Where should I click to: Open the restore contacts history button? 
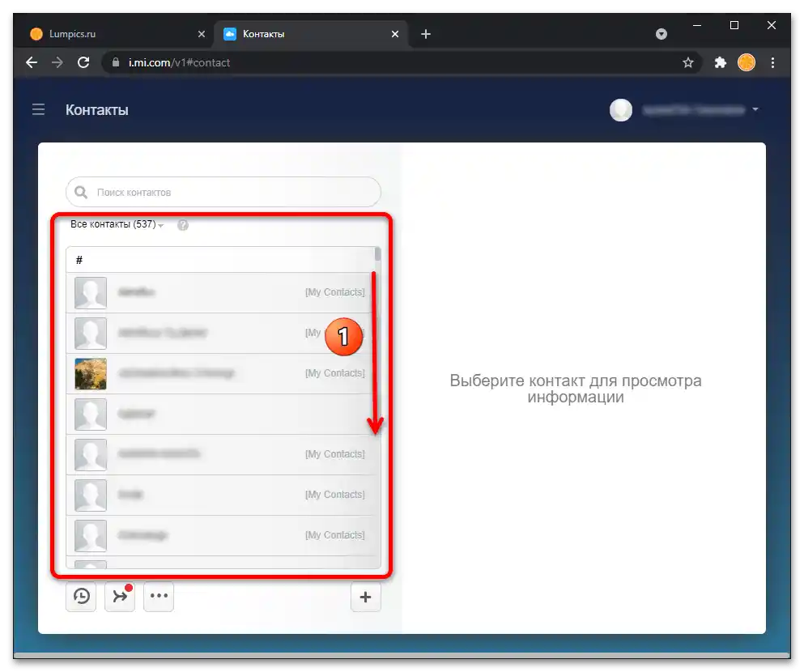click(x=81, y=596)
